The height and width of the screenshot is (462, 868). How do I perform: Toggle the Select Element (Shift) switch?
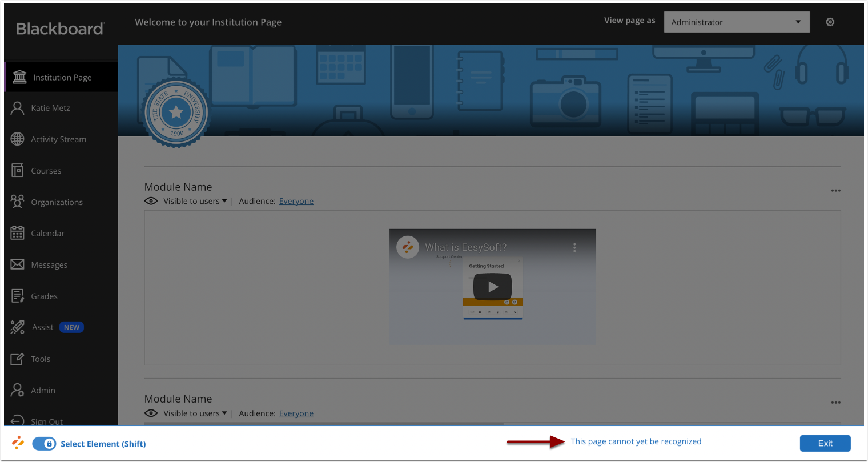pyautogui.click(x=44, y=443)
